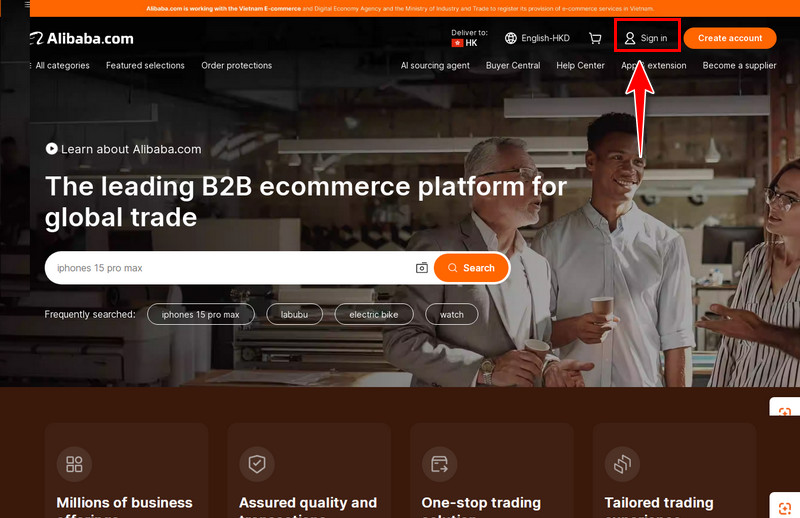Select the watch suggestion chip
This screenshot has width=800, height=518.
452,314
